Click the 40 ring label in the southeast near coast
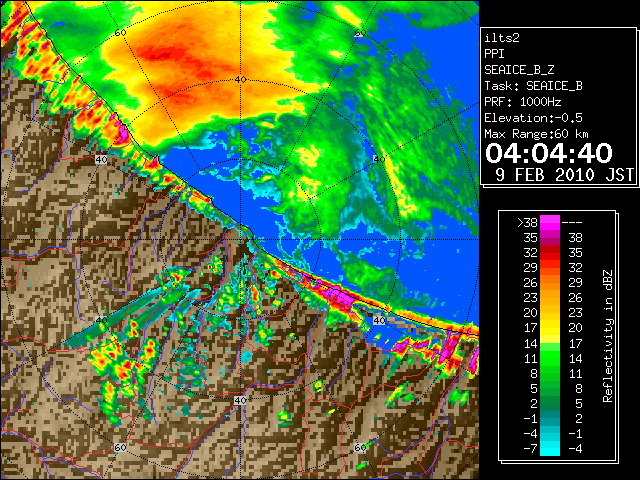The height and width of the screenshot is (480, 640). click(379, 320)
